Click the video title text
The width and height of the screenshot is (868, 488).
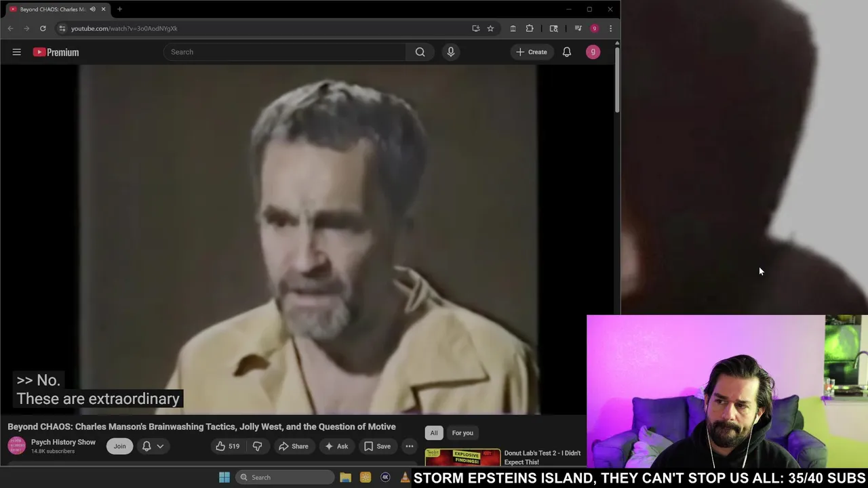[x=201, y=426]
